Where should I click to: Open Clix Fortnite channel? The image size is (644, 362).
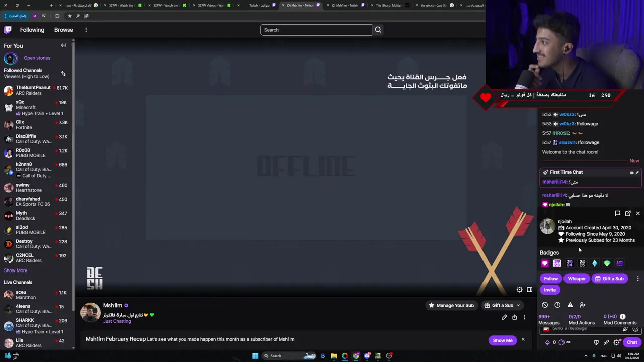click(x=36, y=125)
